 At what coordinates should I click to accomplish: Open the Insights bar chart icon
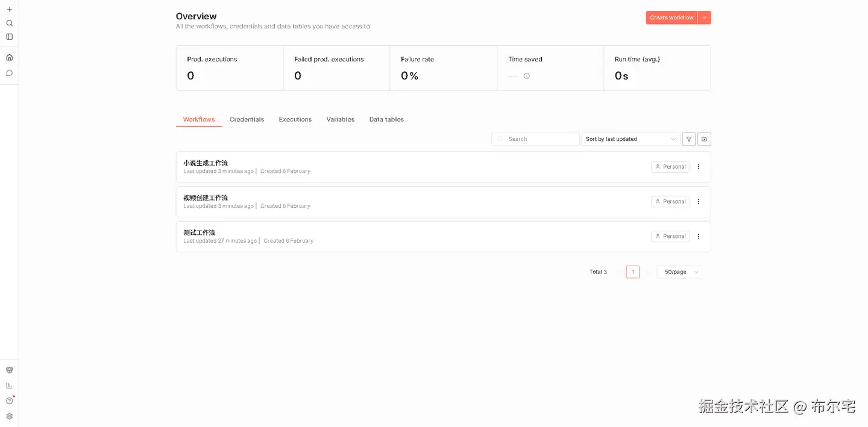click(9, 385)
